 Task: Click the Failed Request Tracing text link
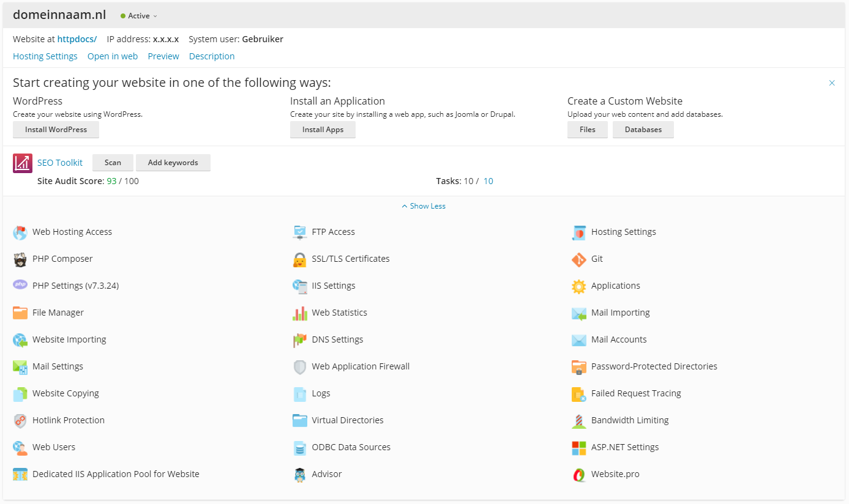click(x=636, y=393)
